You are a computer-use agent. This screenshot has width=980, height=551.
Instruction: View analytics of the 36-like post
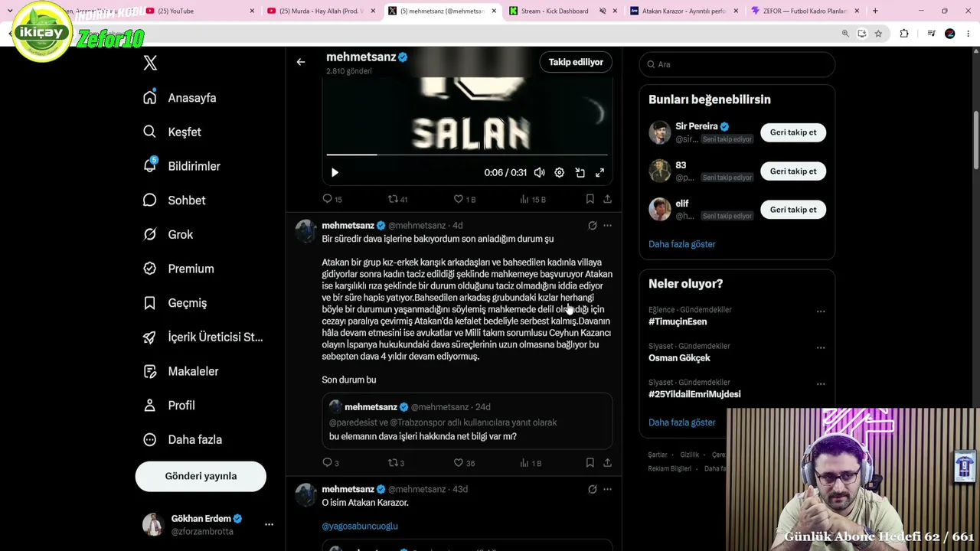coord(530,463)
